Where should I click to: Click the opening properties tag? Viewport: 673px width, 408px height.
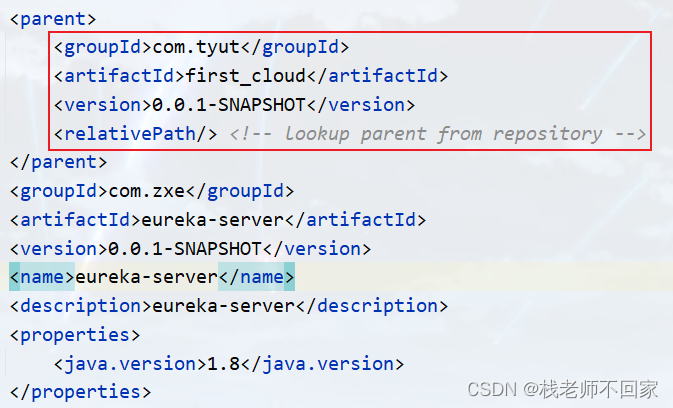click(75, 335)
